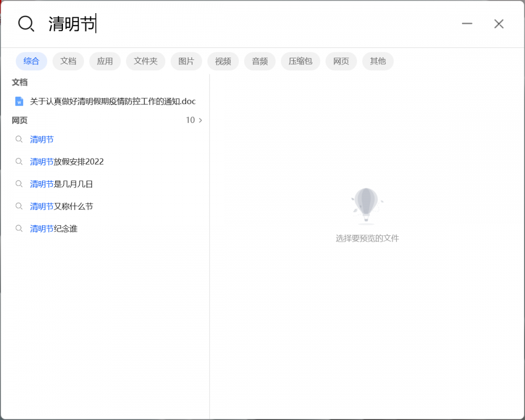
Task: Switch to the 应用 filter tab
Action: 105,61
